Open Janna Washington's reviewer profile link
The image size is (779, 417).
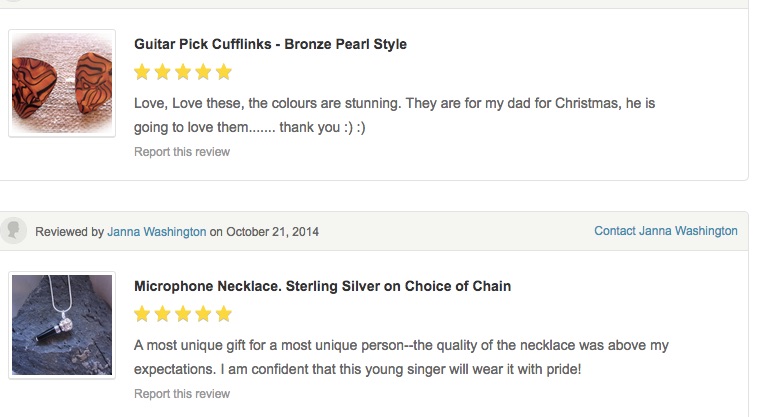tap(156, 232)
